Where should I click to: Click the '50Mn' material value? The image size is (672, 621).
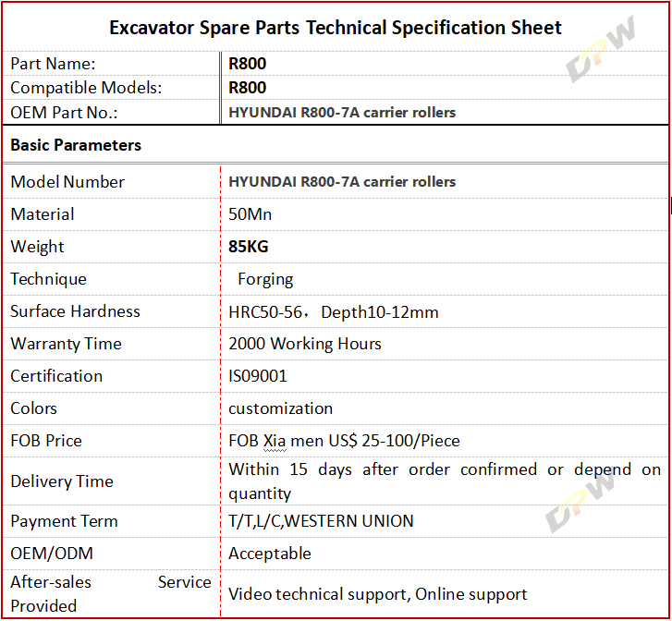click(250, 214)
